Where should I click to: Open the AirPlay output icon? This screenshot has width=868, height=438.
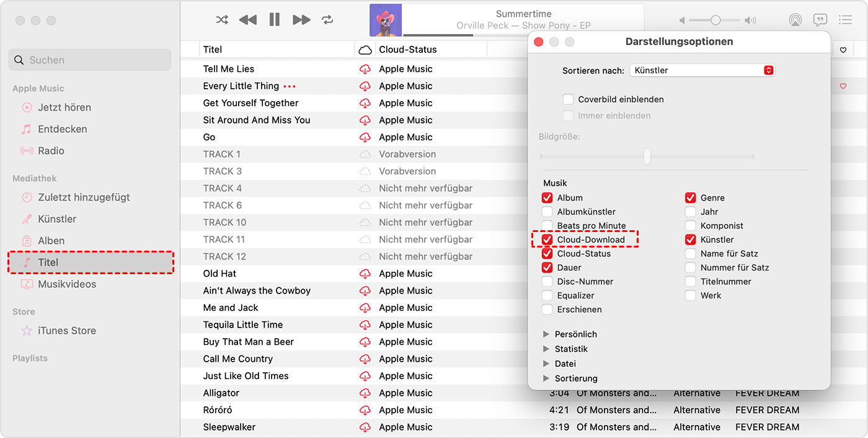click(x=795, y=20)
